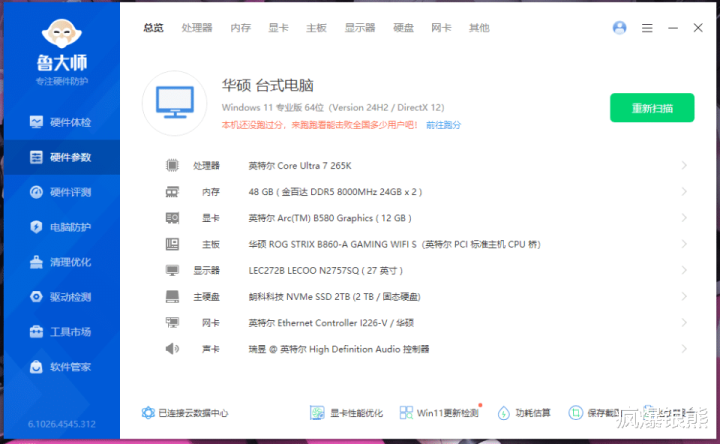
Task: Expand the 显卡 row chevron
Action: 684,218
